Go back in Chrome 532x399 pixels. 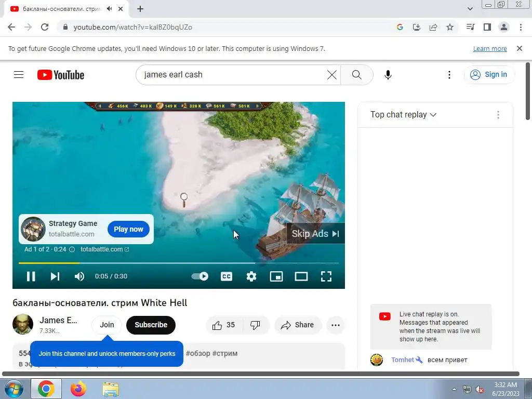click(x=11, y=27)
